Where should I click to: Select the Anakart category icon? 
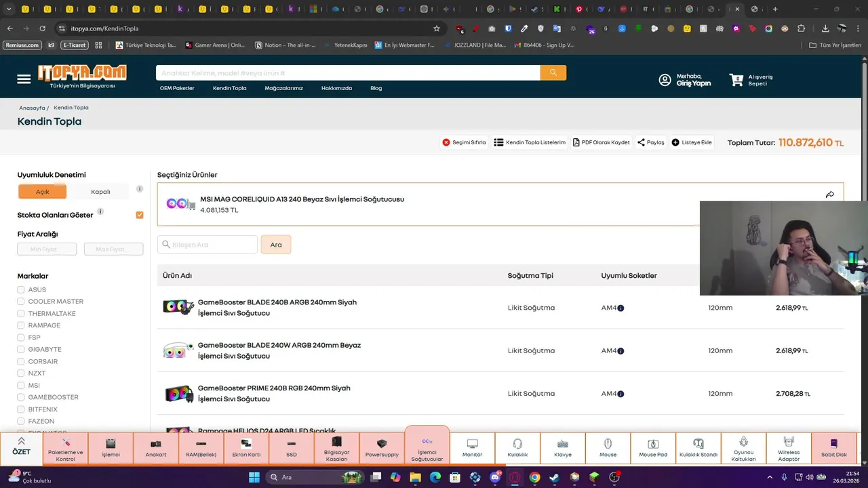click(156, 448)
